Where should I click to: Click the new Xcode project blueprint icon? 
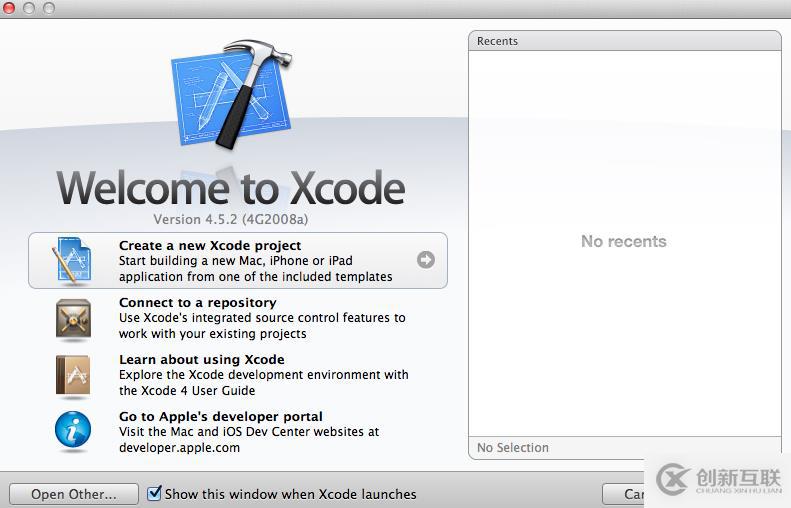(x=72, y=260)
